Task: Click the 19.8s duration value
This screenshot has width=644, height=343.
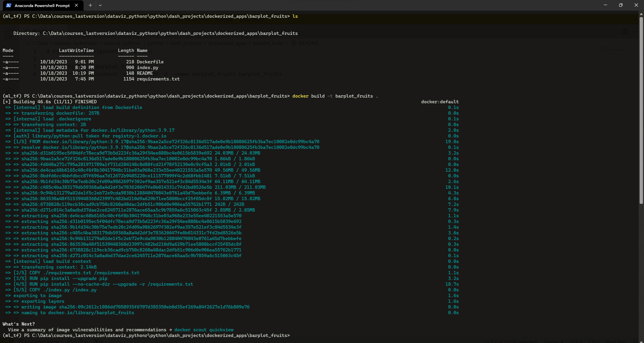Action: [x=452, y=141]
